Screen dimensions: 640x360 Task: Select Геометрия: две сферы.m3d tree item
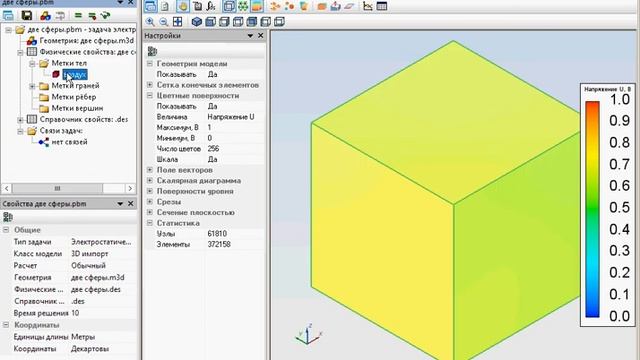click(x=87, y=41)
